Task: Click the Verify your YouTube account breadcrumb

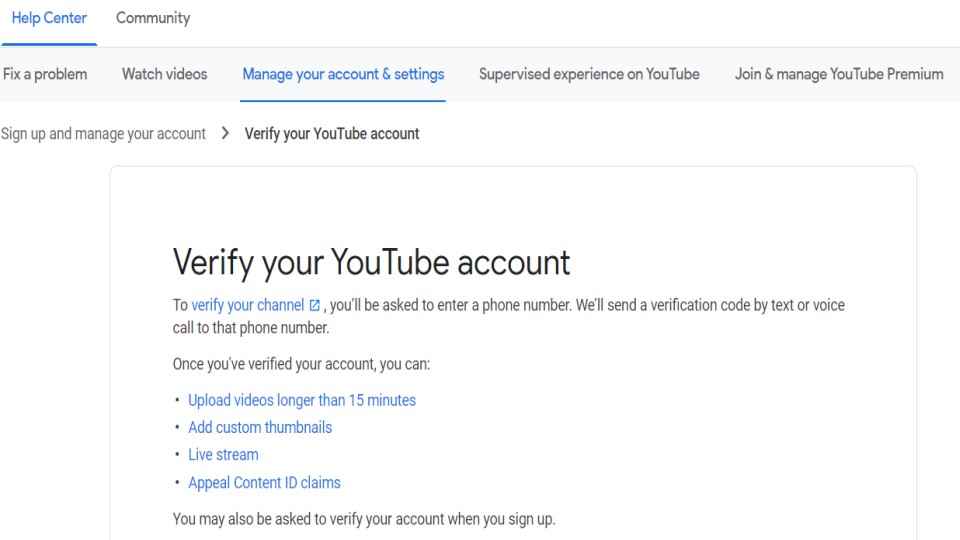Action: point(332,133)
